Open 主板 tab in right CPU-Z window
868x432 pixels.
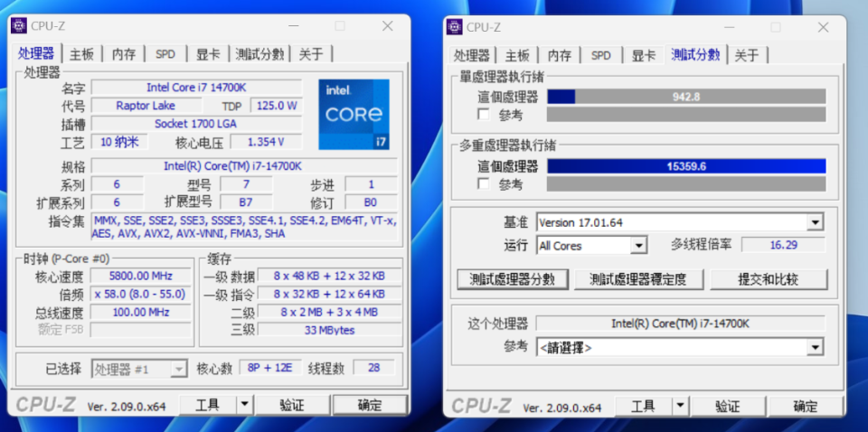click(517, 55)
